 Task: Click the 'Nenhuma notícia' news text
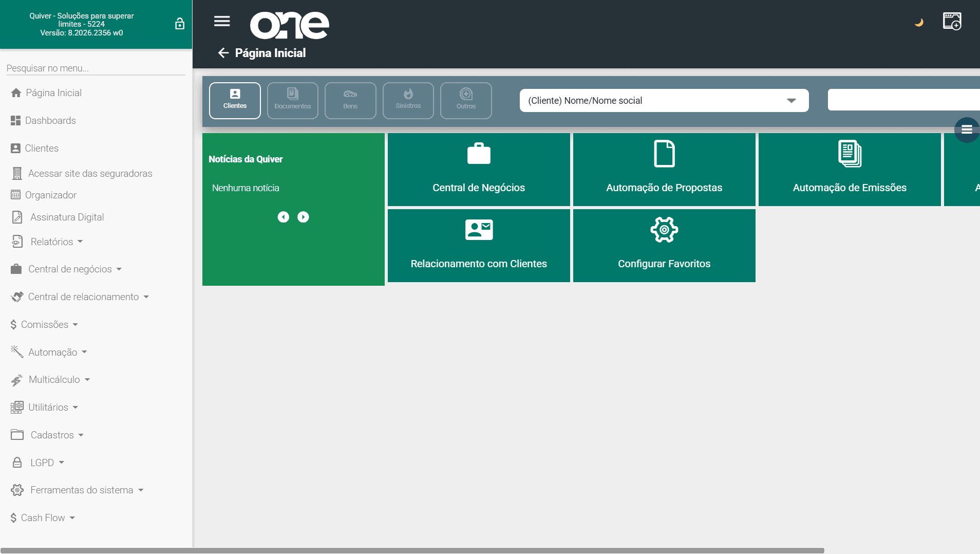coord(246,188)
